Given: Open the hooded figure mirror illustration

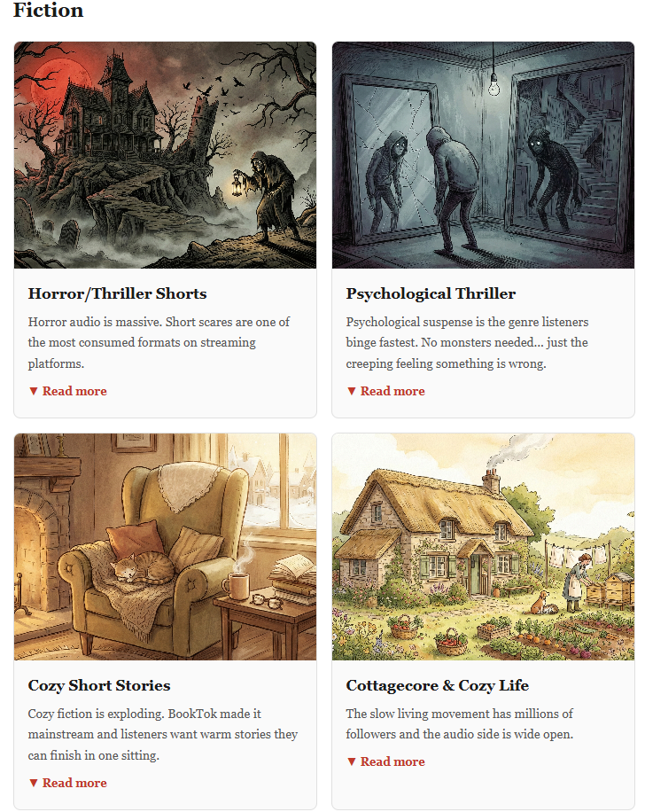Looking at the screenshot, I should pyautogui.click(x=483, y=155).
